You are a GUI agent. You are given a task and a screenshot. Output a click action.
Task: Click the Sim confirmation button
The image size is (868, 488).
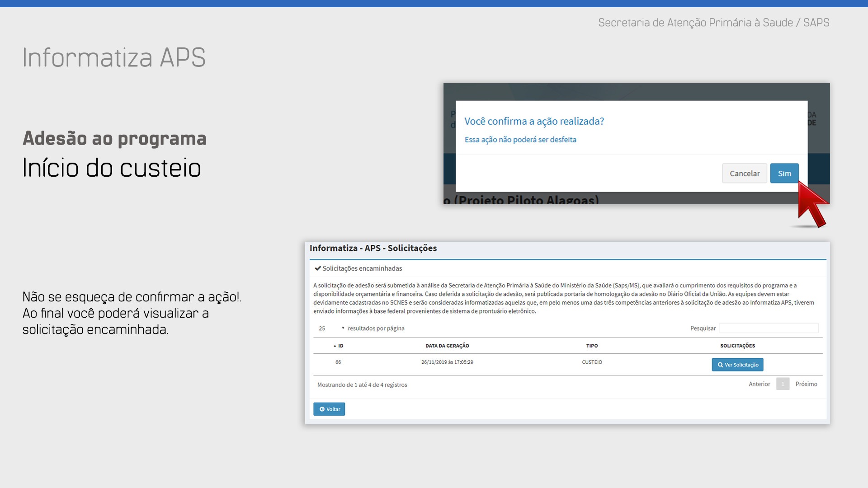coord(784,174)
